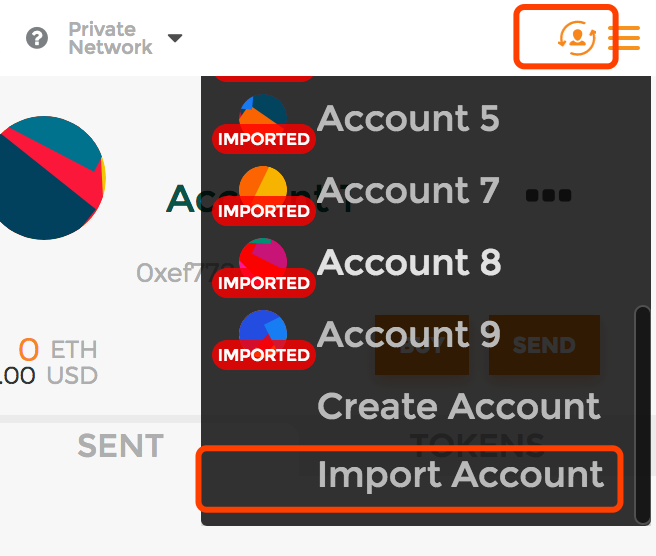Select the Account 5 identicon
Screen dimensions: 656x556
(263, 113)
